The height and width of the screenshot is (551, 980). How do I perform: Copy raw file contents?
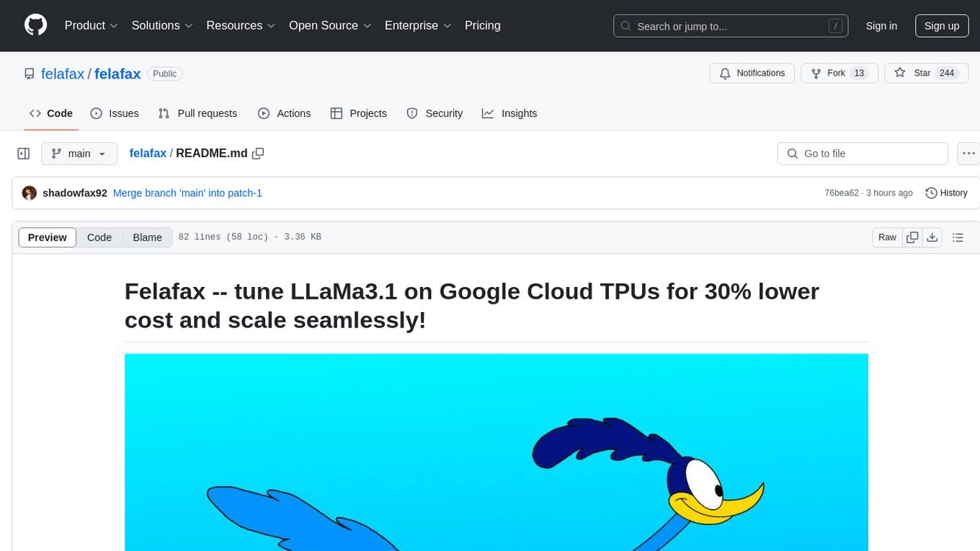pos(912,237)
